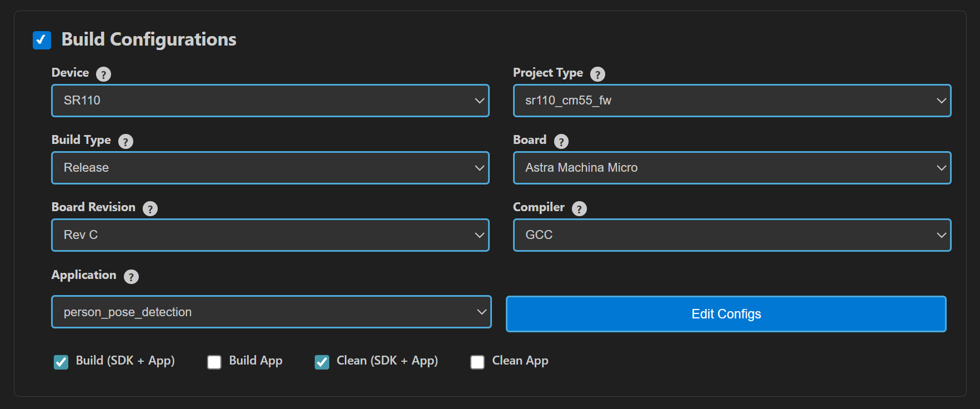Click help icon beside Compiler label

(579, 208)
